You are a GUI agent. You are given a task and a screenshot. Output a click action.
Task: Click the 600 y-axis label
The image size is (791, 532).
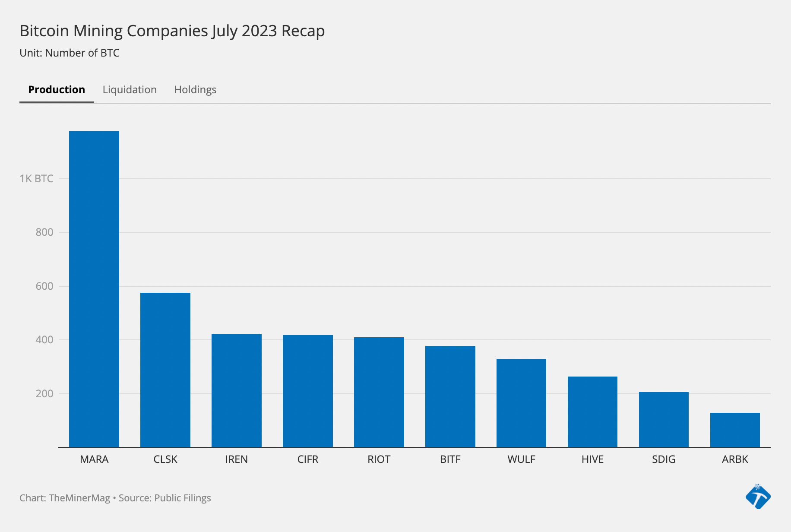tap(44, 286)
